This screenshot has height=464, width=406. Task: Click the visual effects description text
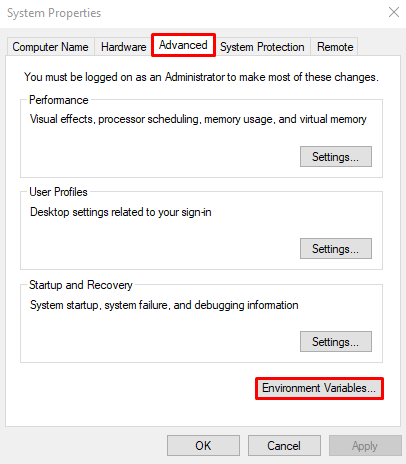(x=198, y=119)
